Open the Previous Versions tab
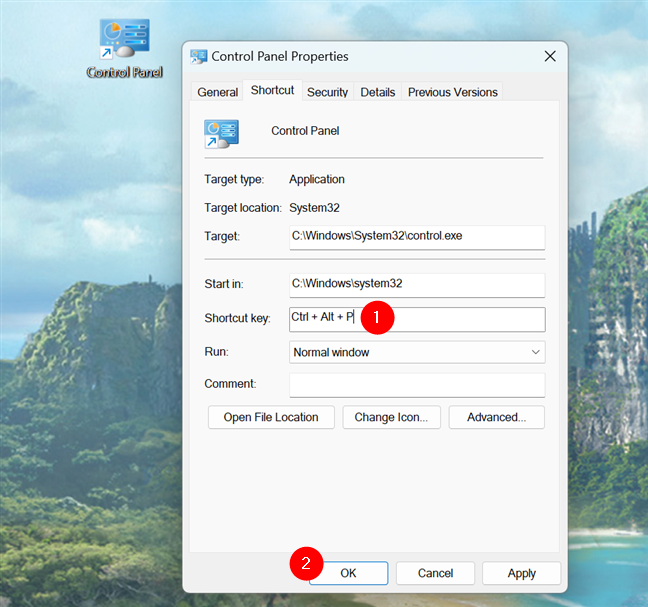 [453, 92]
